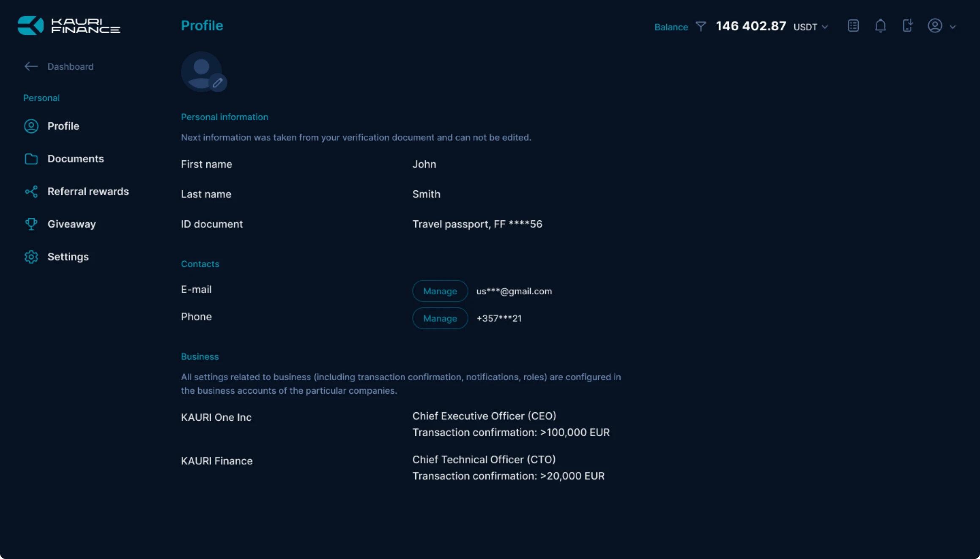This screenshot has width=980, height=559.
Task: Click the balance filter funnel icon
Action: (701, 27)
